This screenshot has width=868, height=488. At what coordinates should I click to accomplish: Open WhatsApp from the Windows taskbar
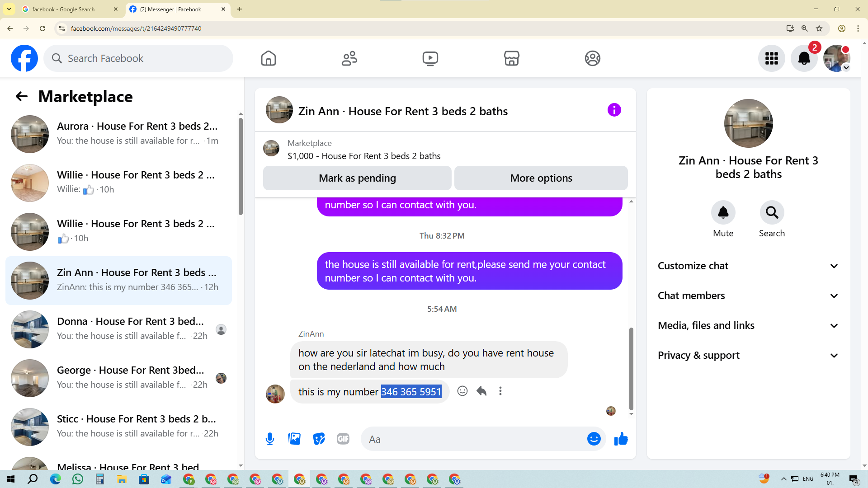pos(78,479)
